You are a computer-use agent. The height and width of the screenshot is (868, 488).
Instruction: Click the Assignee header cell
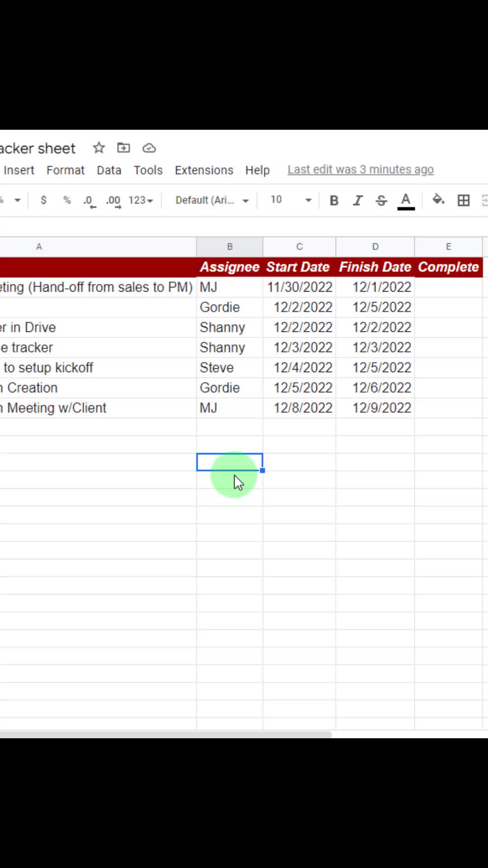pyautogui.click(x=230, y=267)
